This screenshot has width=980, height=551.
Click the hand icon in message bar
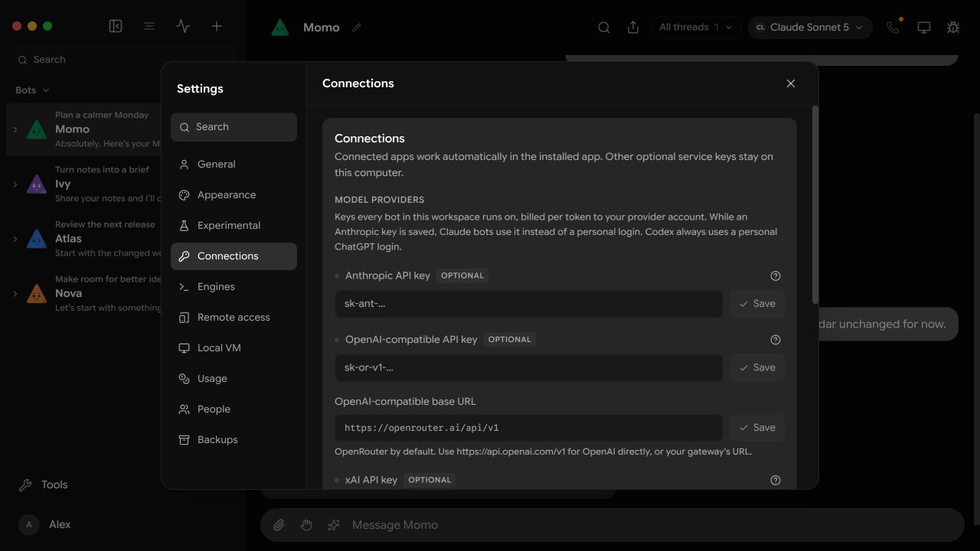306,525
